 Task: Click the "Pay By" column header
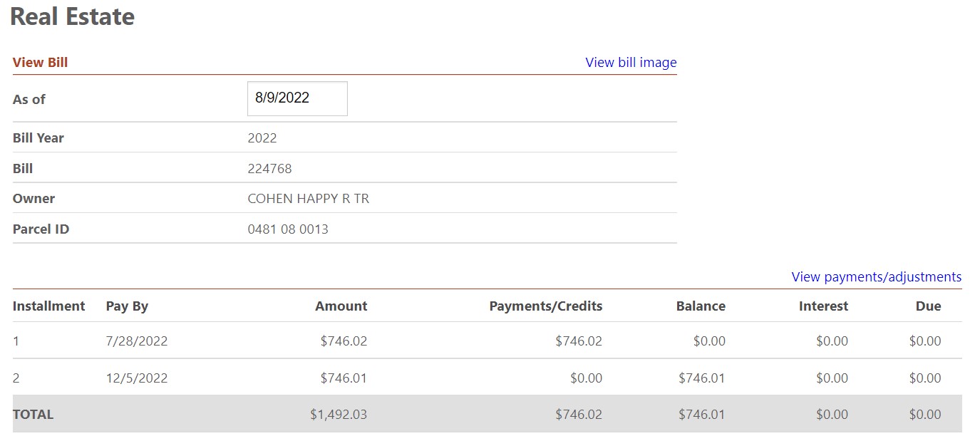pos(127,306)
